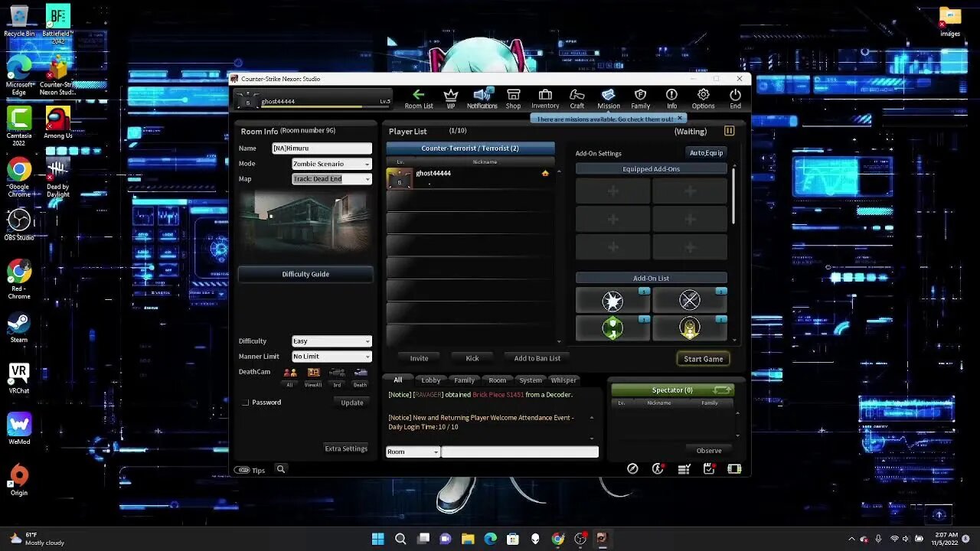980x551 pixels.
Task: Click the Dead End map thumbnail
Action: 305,222
